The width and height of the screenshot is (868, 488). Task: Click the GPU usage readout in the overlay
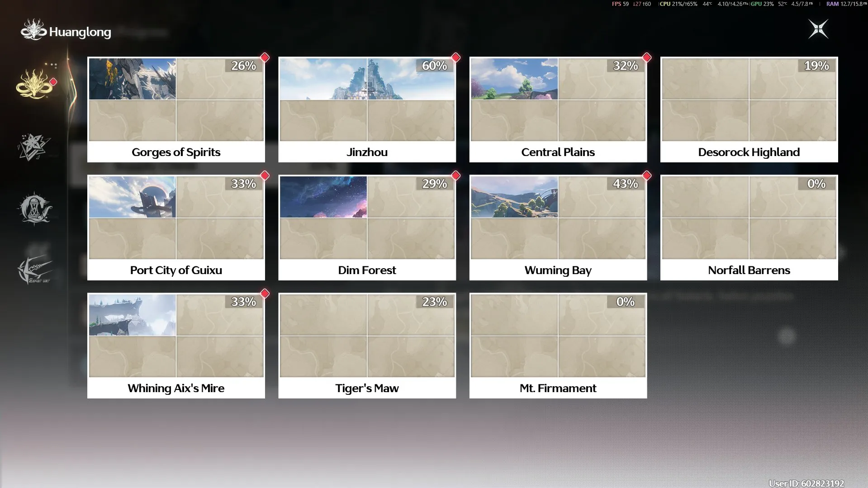763,4
